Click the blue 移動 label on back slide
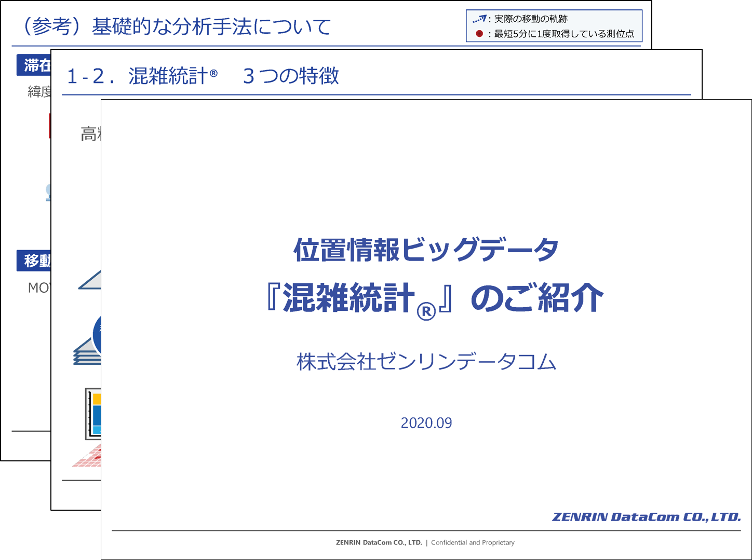 (34, 261)
